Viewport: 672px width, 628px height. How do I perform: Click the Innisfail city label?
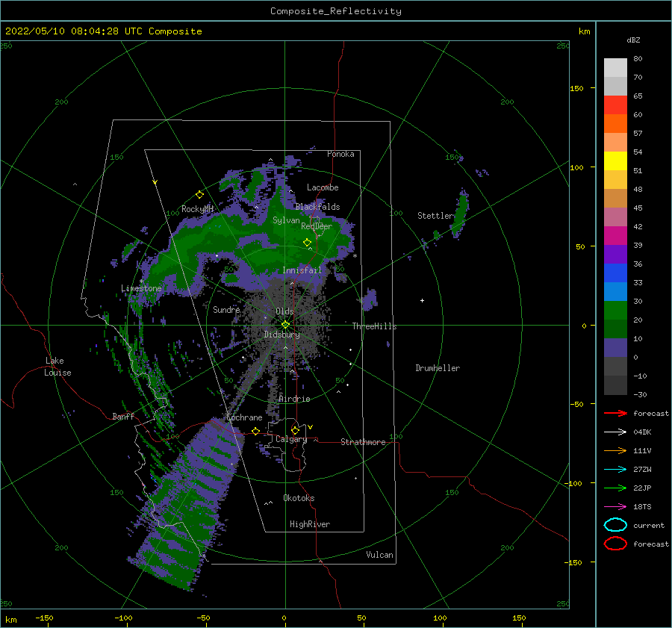pyautogui.click(x=302, y=270)
